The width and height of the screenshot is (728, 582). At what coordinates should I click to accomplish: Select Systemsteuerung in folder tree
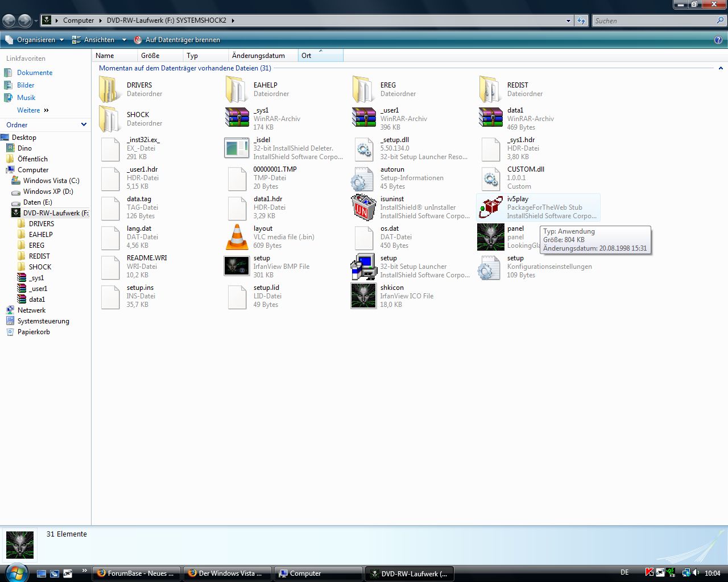43,321
